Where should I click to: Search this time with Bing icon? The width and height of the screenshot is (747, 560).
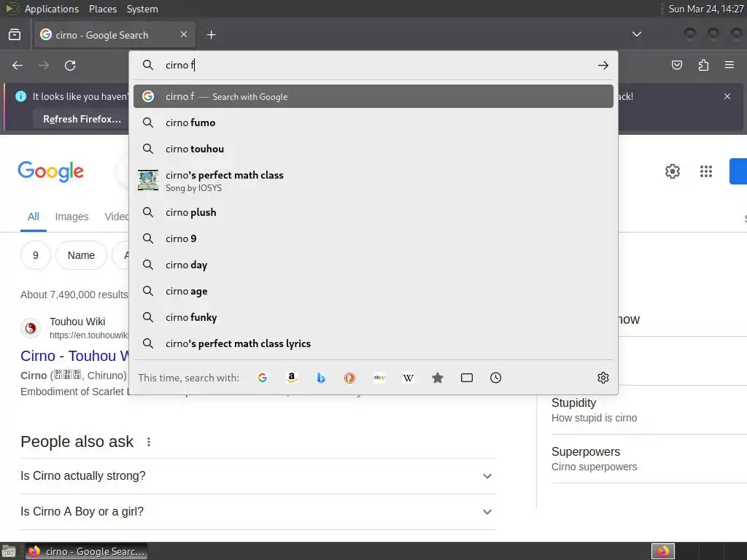click(321, 378)
